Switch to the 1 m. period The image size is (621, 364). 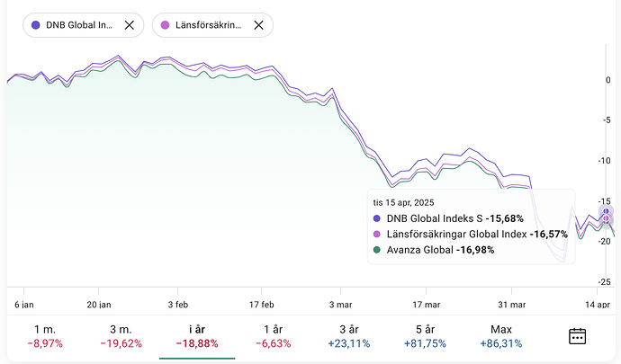pos(44,336)
